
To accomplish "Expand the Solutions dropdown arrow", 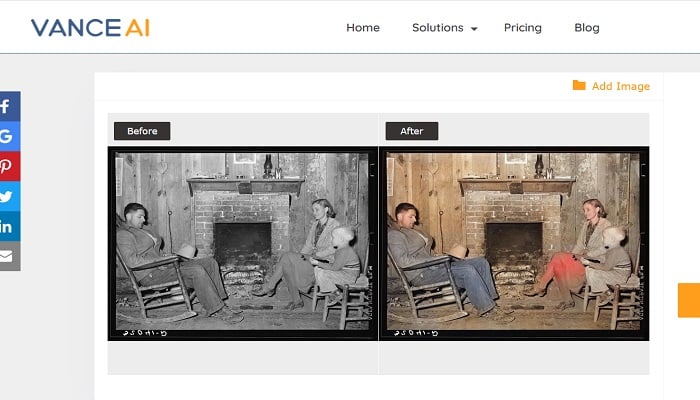I will (474, 29).
